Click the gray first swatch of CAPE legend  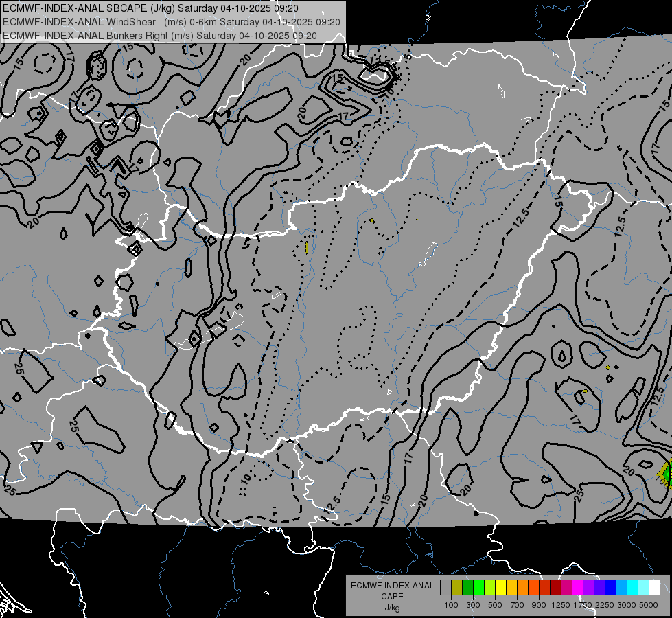(445, 588)
